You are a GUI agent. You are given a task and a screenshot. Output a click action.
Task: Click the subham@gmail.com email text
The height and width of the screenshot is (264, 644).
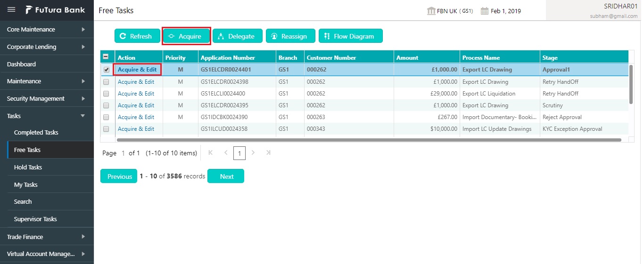point(614,16)
